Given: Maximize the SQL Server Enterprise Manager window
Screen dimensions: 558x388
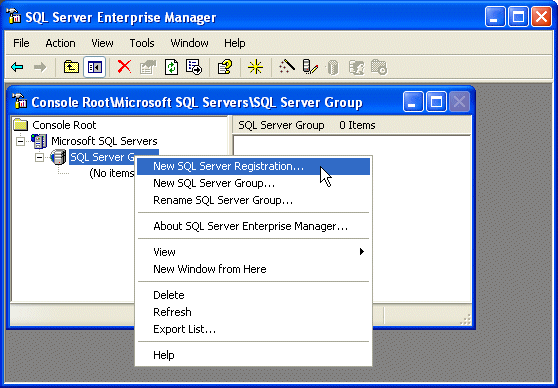Looking at the screenshot, I should coord(518,17).
